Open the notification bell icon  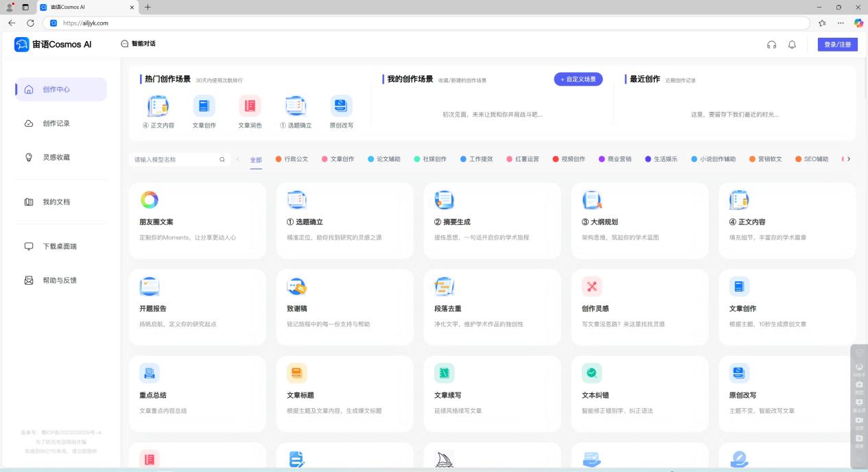792,45
